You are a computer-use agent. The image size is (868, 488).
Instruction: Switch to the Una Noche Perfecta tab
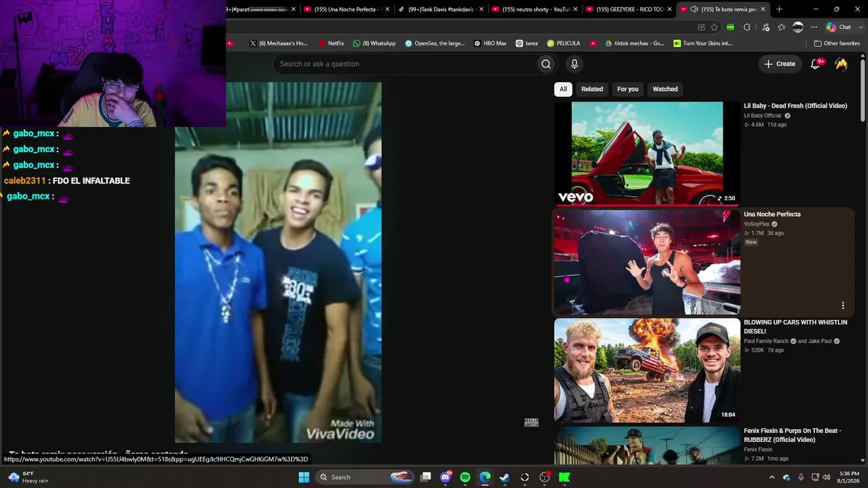[345, 9]
